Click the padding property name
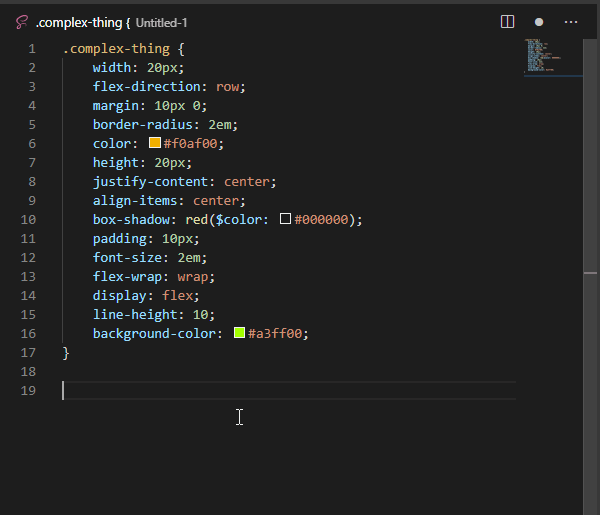This screenshot has height=515, width=600. (120, 239)
